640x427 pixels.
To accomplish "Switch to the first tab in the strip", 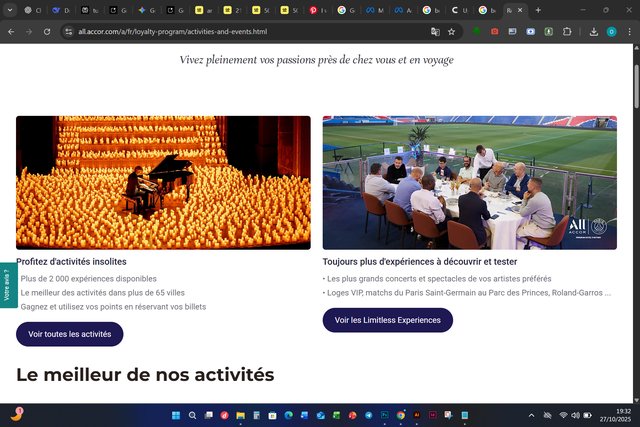I will click(x=33, y=10).
